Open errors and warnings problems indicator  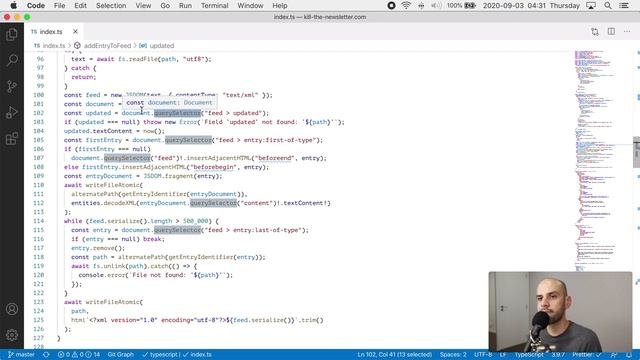[79, 355]
